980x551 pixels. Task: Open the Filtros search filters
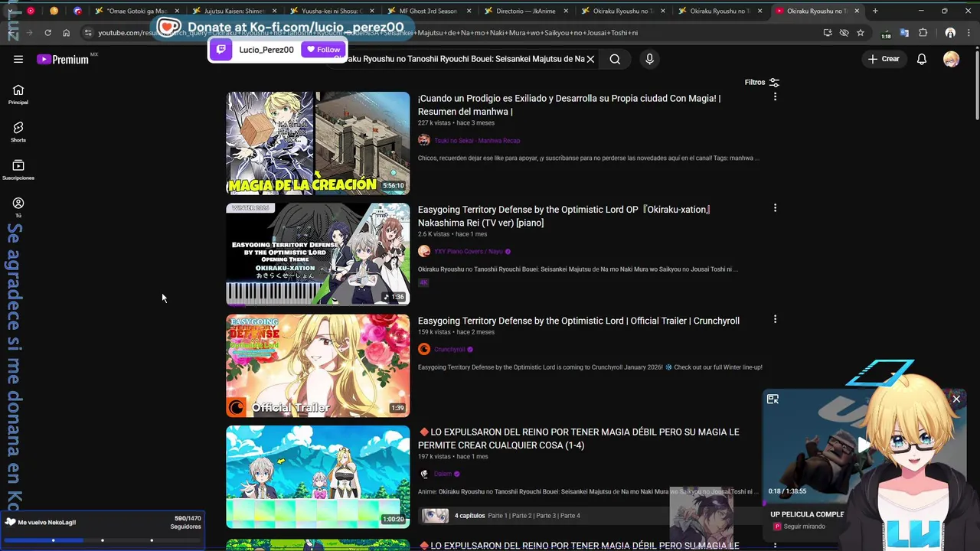[x=762, y=82]
